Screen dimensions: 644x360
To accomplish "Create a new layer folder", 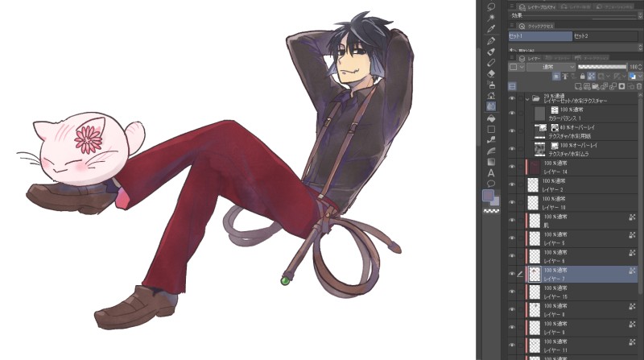I will tap(595, 86).
